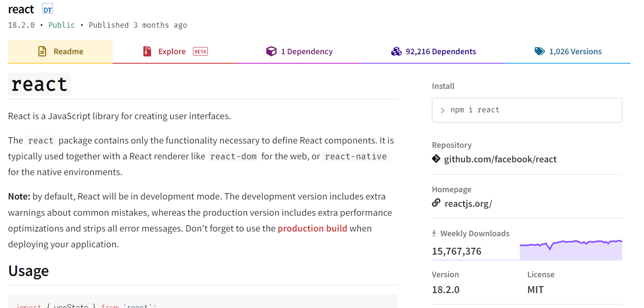Click the react package title heading
644x308 pixels.
click(x=21, y=9)
